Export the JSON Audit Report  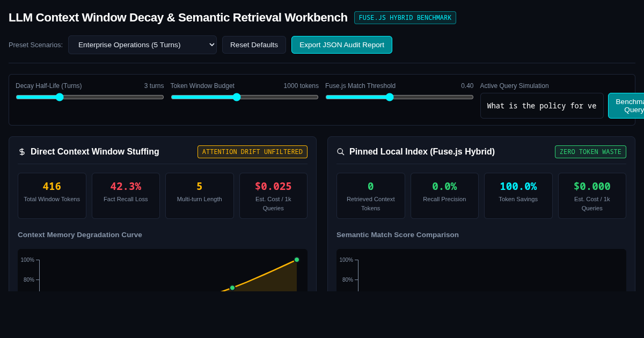[x=342, y=45]
